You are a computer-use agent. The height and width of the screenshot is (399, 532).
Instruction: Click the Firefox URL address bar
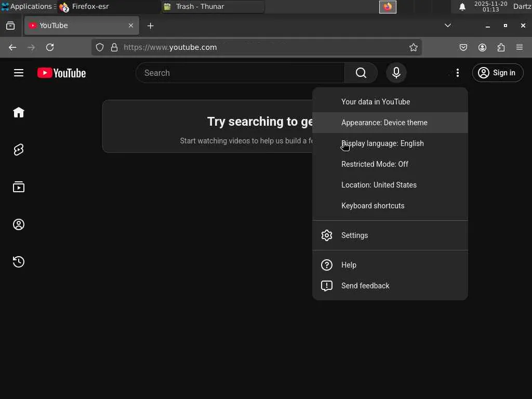coord(257,47)
